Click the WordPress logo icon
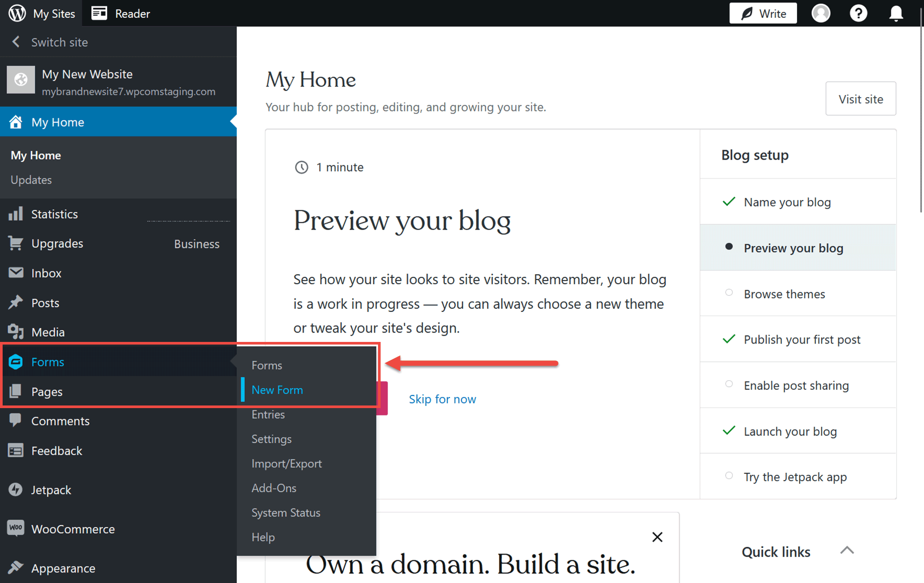The image size is (924, 583). (x=17, y=13)
